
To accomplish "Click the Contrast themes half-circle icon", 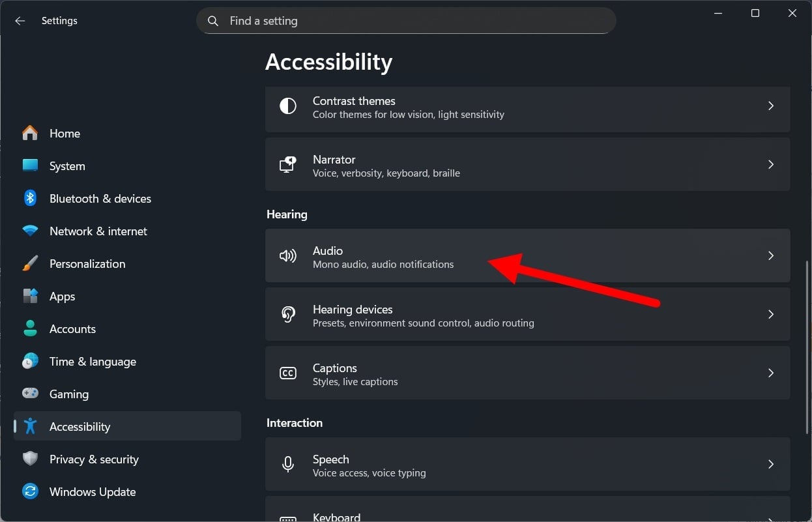I will (288, 106).
